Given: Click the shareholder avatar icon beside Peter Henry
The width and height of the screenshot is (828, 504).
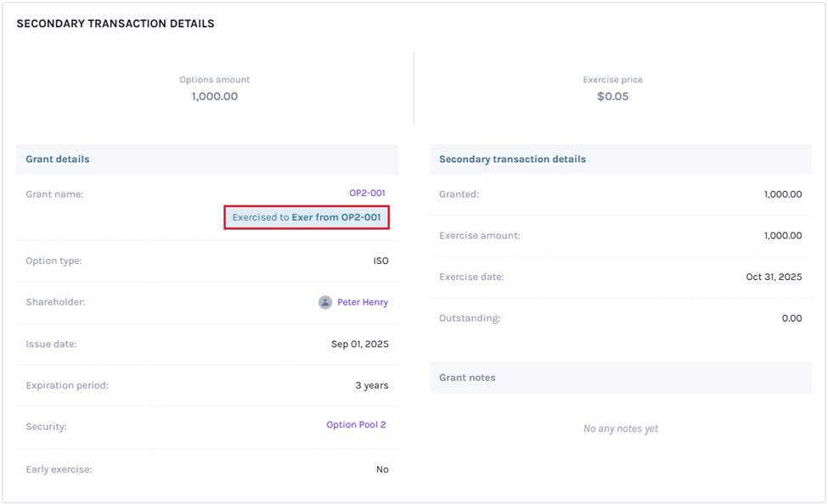Looking at the screenshot, I should coord(325,302).
